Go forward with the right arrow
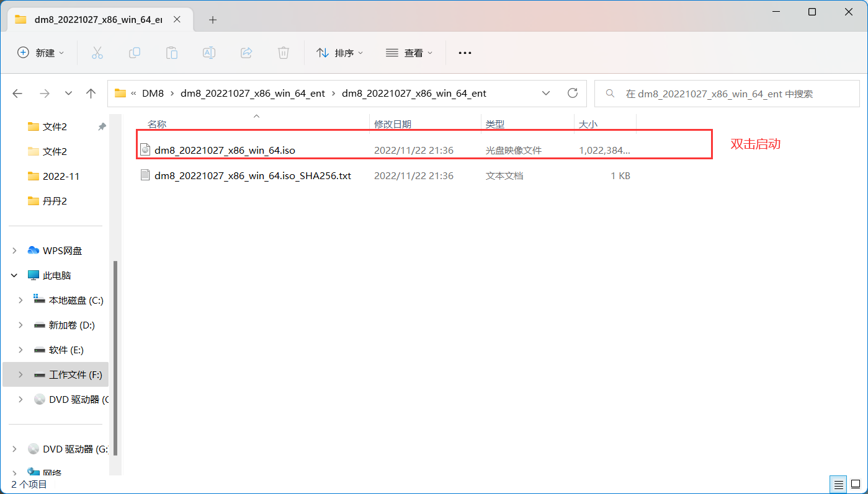 (44, 94)
